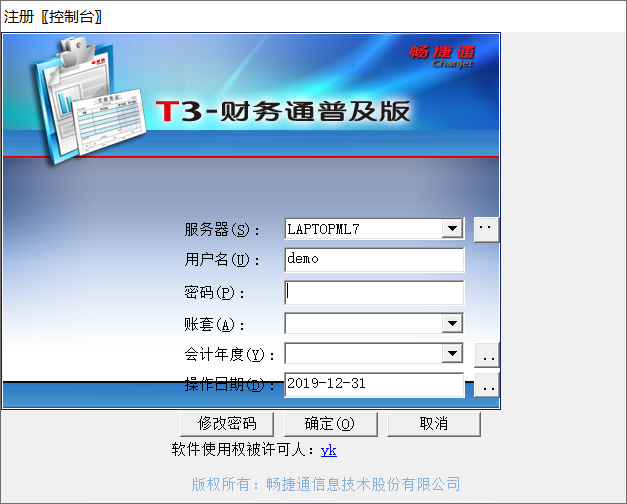
Task: Click the 服务器 combo box showing LAPTOPML7
Action: pyautogui.click(x=374, y=229)
